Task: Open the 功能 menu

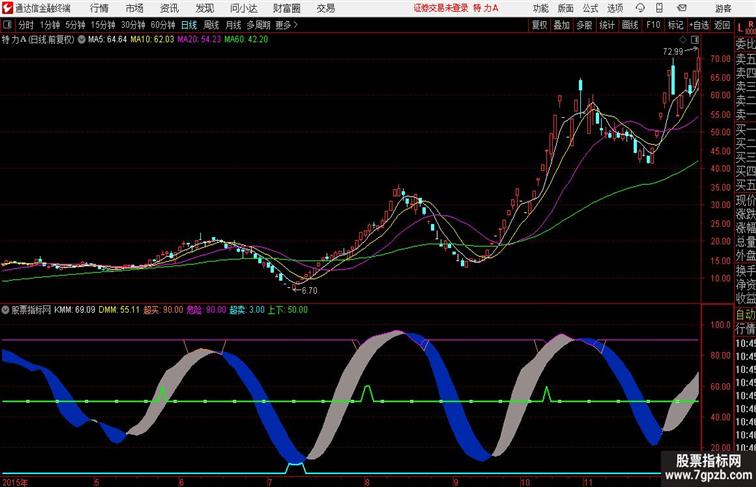Action: coord(540,8)
